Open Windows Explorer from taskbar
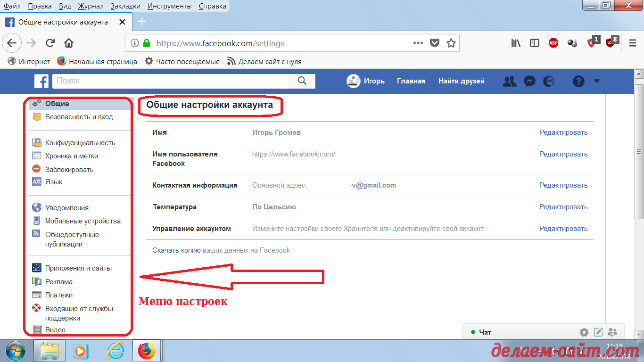This screenshot has height=362, width=644. (x=49, y=351)
